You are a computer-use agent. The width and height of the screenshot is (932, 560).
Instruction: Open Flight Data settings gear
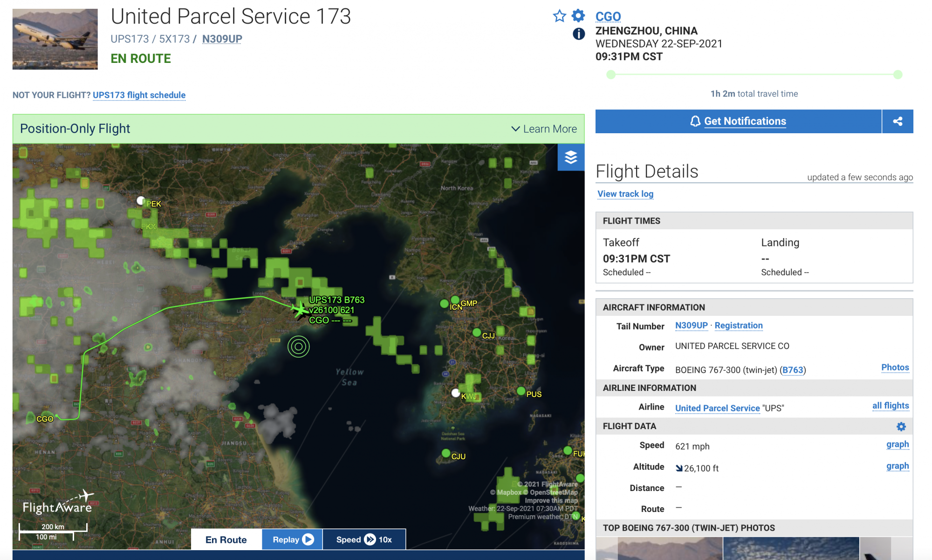click(x=901, y=426)
